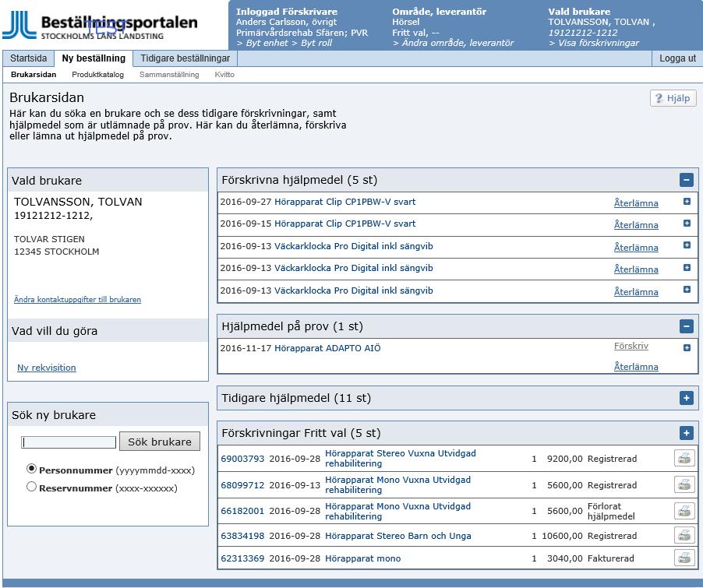Print prescription 66182001 with its printer icon
This screenshot has height=588, width=703.
click(x=684, y=511)
